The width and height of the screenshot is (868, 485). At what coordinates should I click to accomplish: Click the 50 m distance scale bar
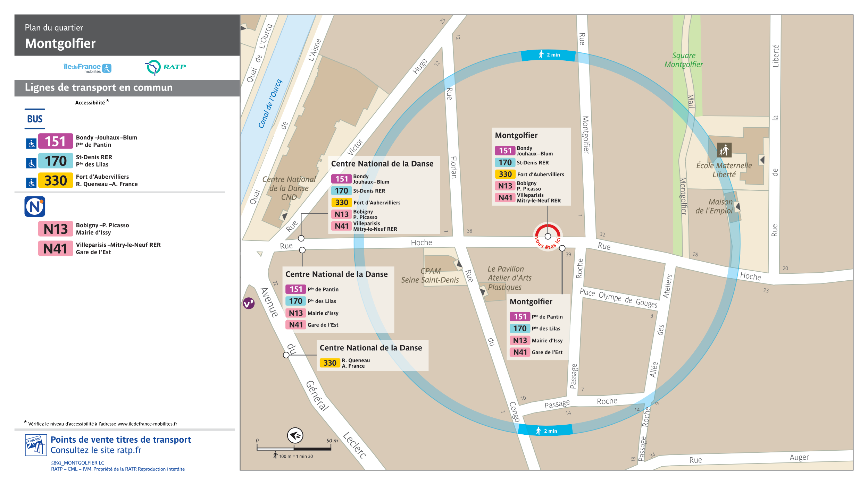tap(294, 449)
